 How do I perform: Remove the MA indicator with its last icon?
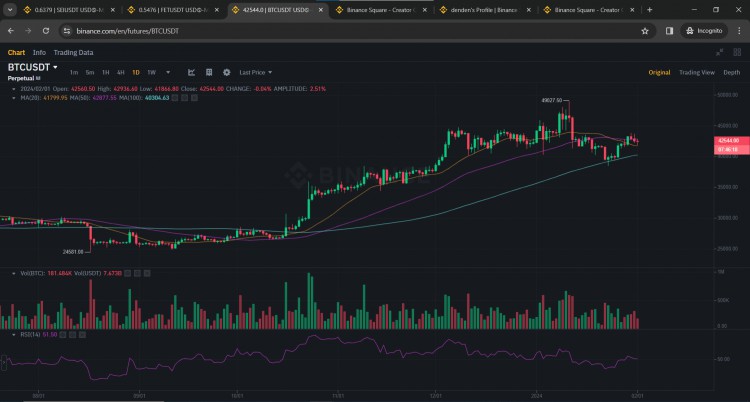point(194,98)
